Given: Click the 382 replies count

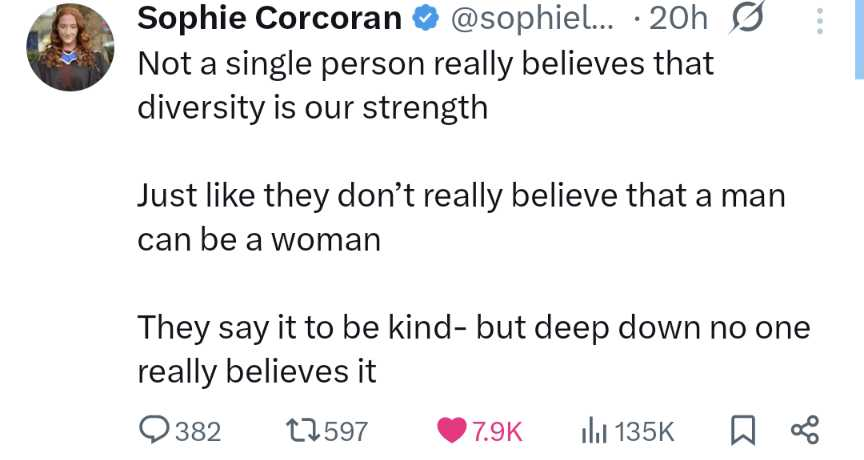Looking at the screenshot, I should 197,431.
